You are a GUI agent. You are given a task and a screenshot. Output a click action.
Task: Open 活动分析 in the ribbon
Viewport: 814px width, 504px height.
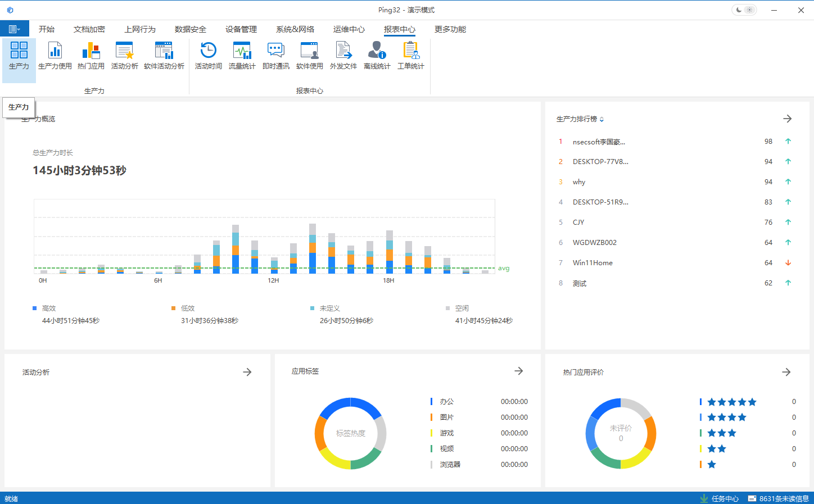[124, 56]
